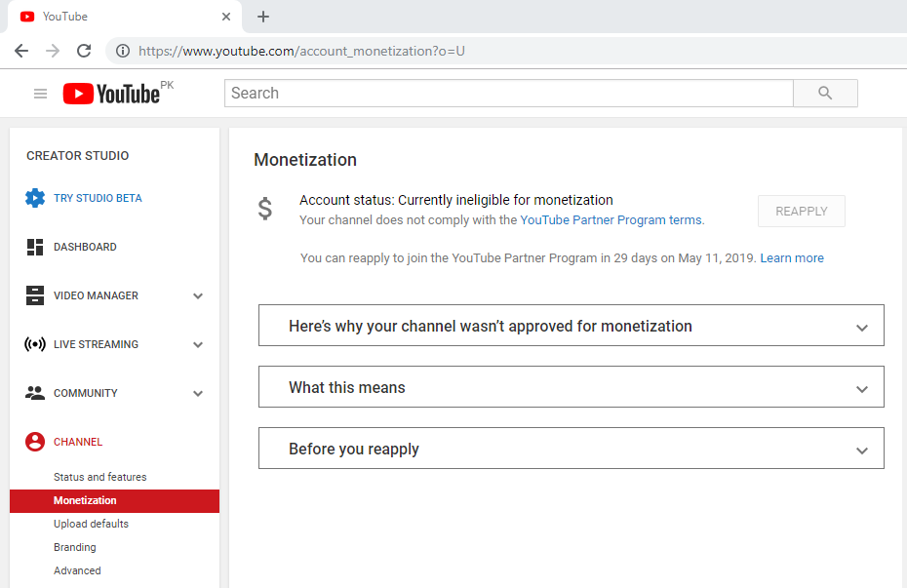Viewport: 907px width, 588px height.
Task: Open the Dashboard menu item
Action: tap(85, 247)
